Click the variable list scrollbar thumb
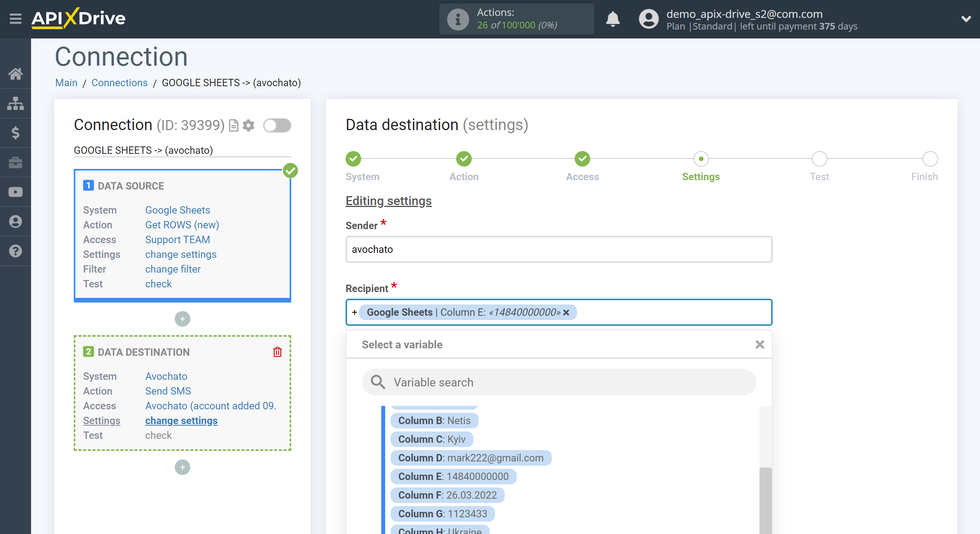Screen dimensions: 980x534 pos(765,501)
